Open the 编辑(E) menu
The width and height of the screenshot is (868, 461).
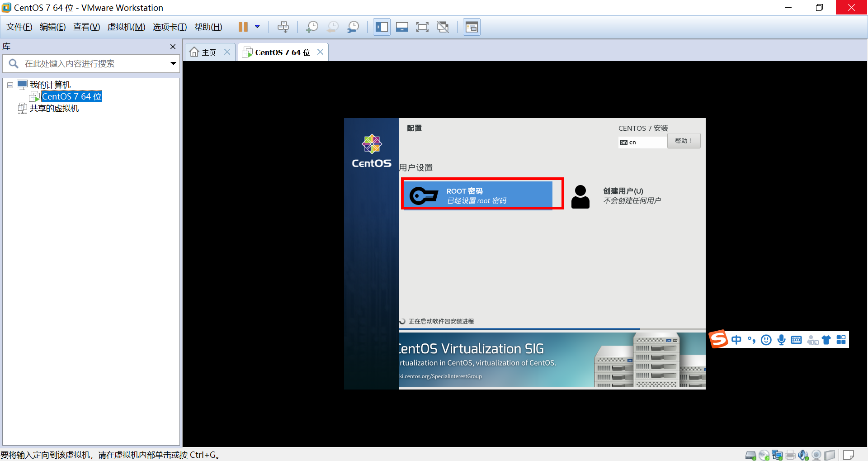pyautogui.click(x=53, y=27)
